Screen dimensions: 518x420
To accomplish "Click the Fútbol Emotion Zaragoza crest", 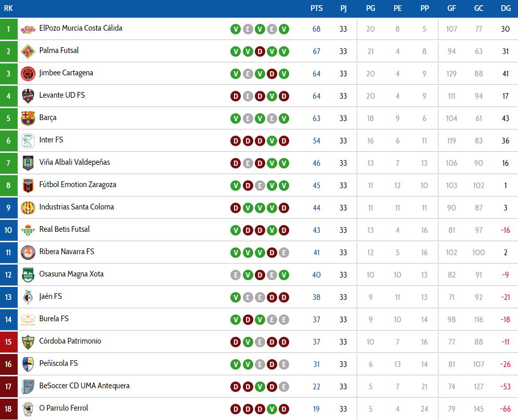I will (x=28, y=186).
